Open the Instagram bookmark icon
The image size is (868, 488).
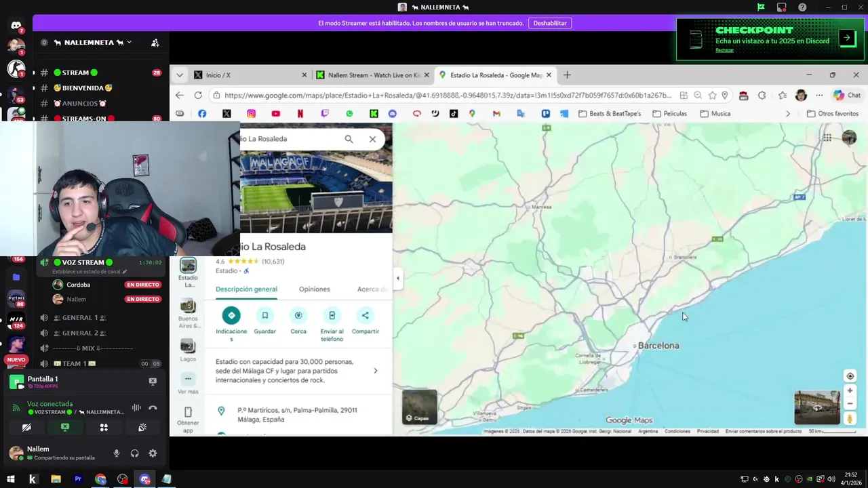tap(251, 114)
